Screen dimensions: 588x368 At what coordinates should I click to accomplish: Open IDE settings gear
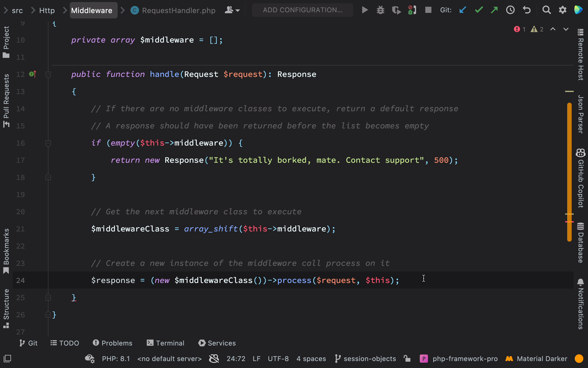coord(562,10)
